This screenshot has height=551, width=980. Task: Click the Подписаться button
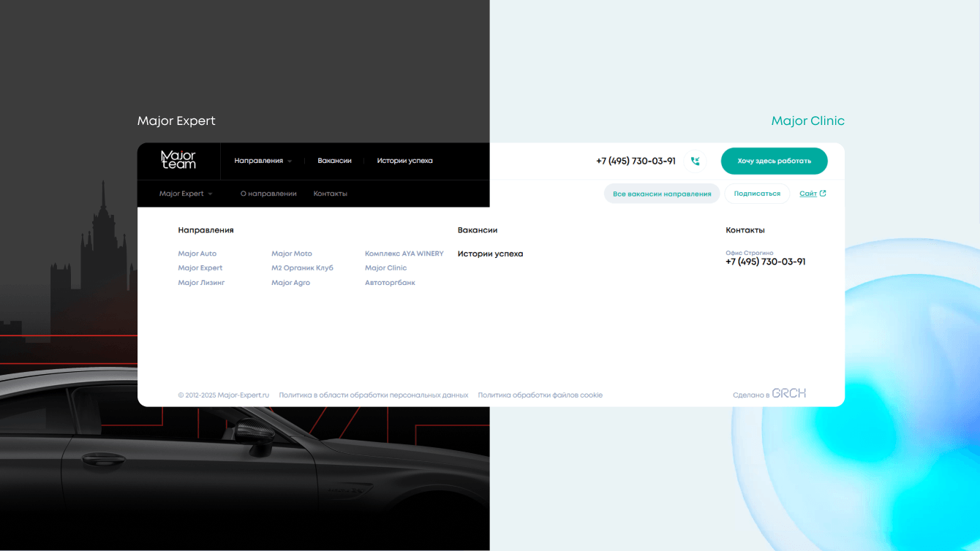(757, 194)
